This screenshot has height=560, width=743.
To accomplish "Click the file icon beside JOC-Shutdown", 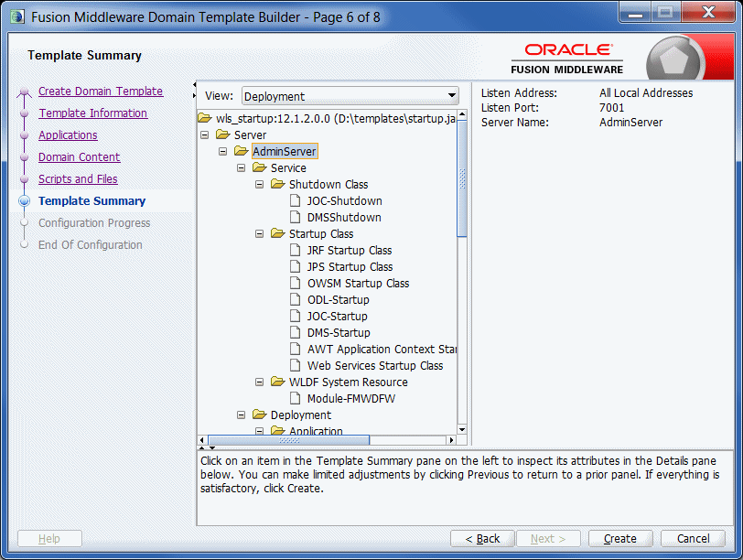I will (x=296, y=201).
